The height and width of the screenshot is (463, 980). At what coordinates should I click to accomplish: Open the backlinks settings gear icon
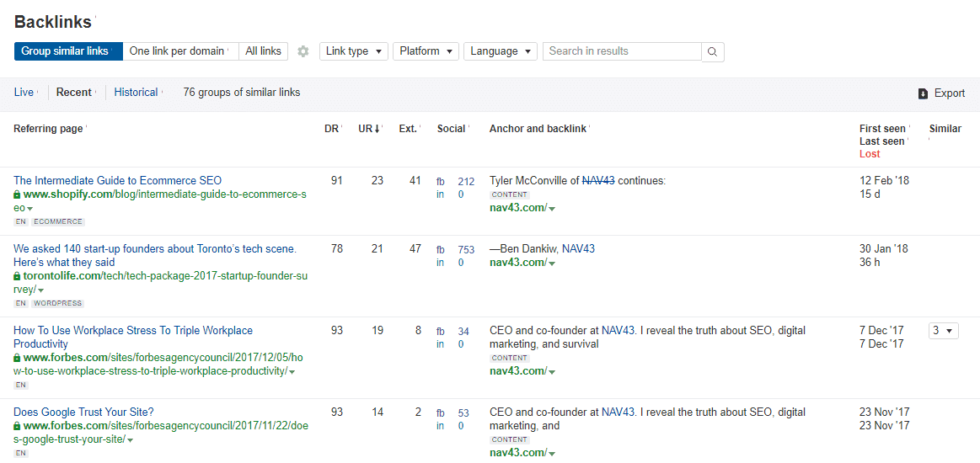point(303,51)
